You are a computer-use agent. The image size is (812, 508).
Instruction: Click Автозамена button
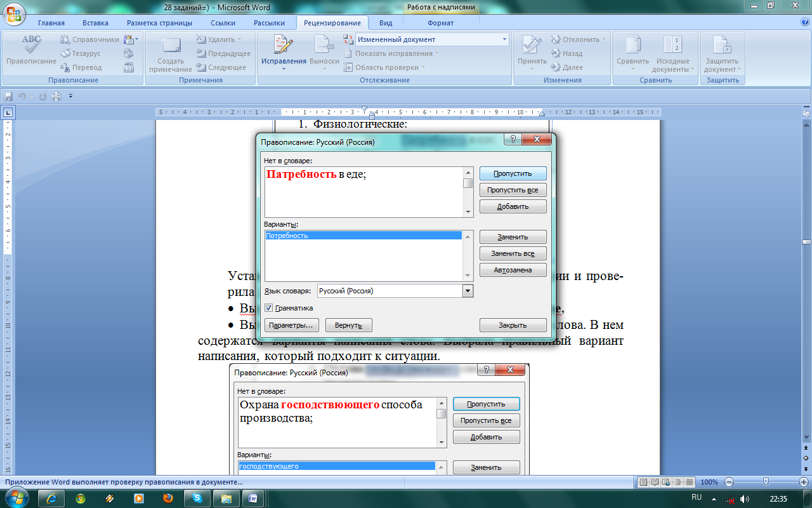tap(513, 270)
